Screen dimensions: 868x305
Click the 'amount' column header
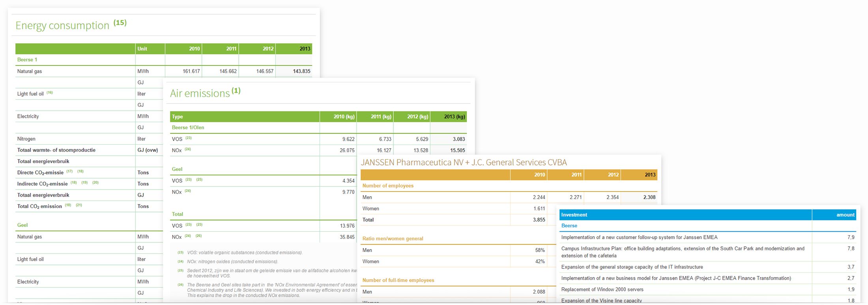845,215
